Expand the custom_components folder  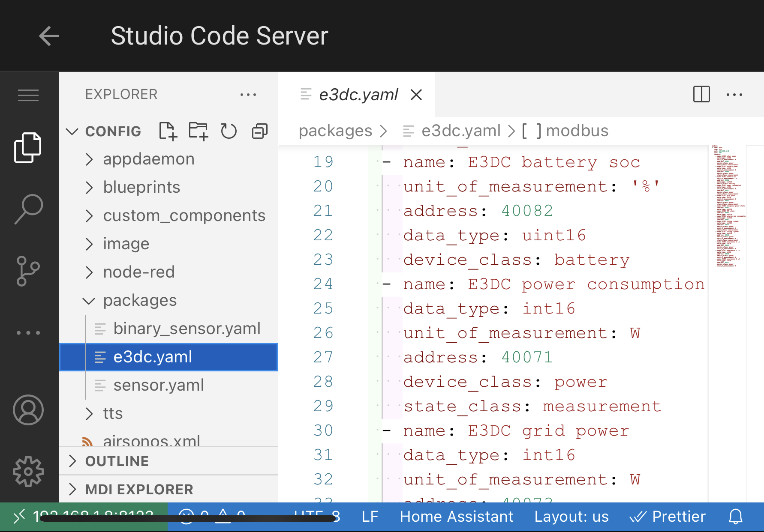point(184,215)
